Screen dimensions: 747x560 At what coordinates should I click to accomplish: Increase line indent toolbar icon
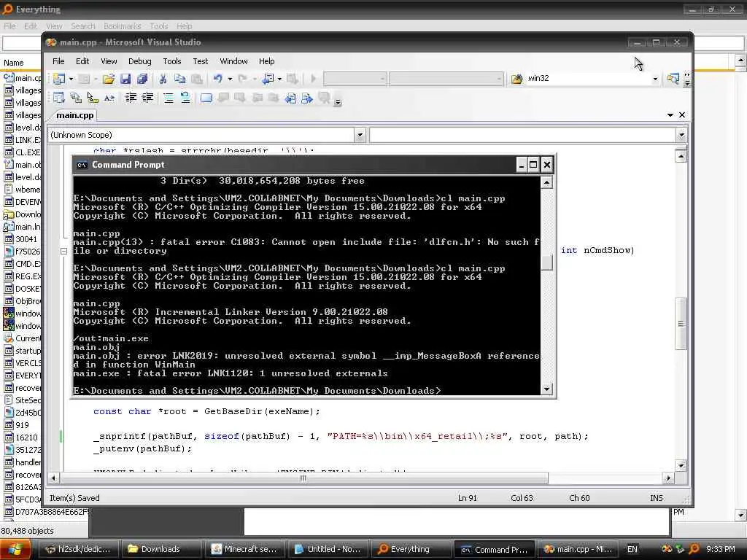[147, 98]
